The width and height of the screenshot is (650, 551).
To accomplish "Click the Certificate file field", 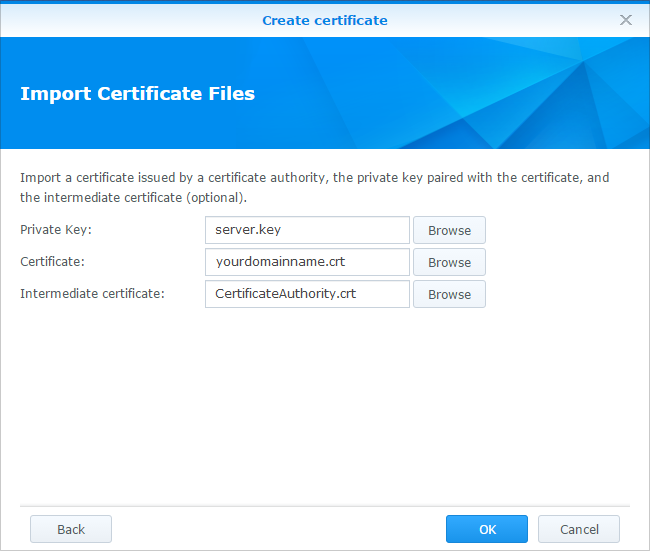I will pyautogui.click(x=307, y=262).
